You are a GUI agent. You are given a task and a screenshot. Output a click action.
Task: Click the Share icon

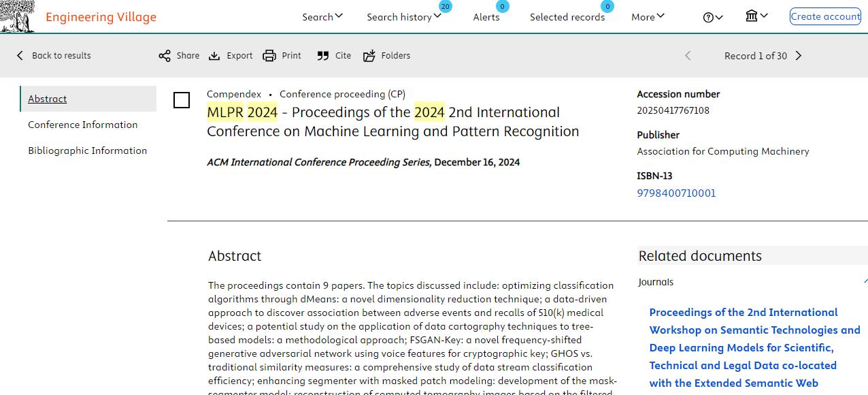point(165,56)
